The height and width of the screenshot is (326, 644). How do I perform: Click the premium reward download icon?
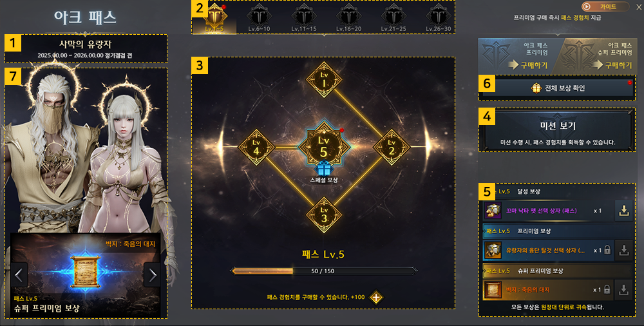[x=623, y=250]
